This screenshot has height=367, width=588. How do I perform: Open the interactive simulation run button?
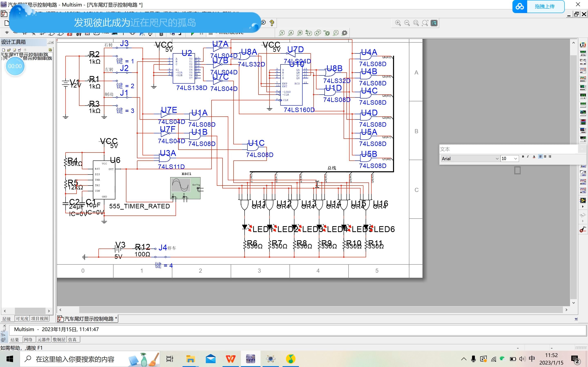pyautogui.click(x=190, y=33)
